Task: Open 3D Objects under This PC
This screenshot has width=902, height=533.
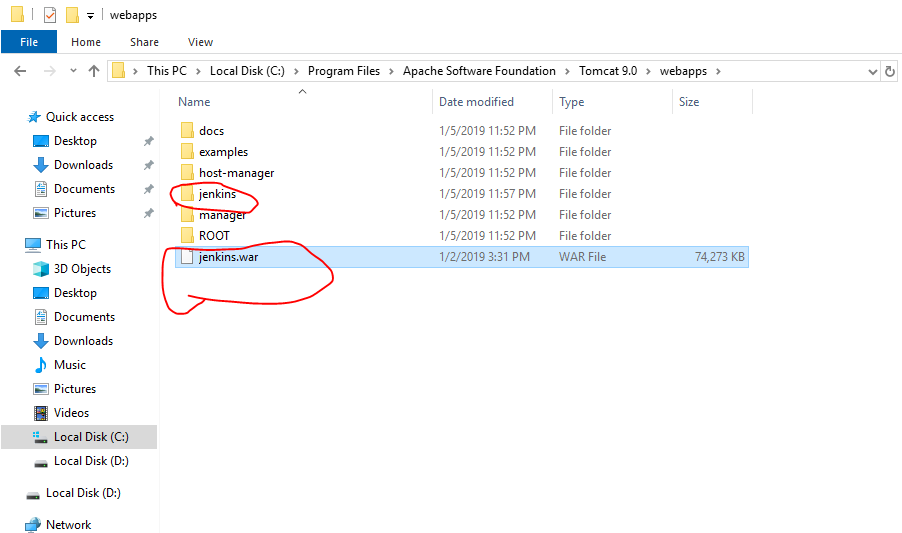Action: pos(82,269)
